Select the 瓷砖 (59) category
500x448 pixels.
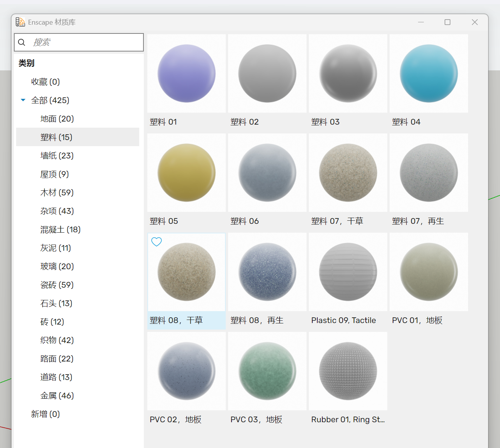[57, 285]
